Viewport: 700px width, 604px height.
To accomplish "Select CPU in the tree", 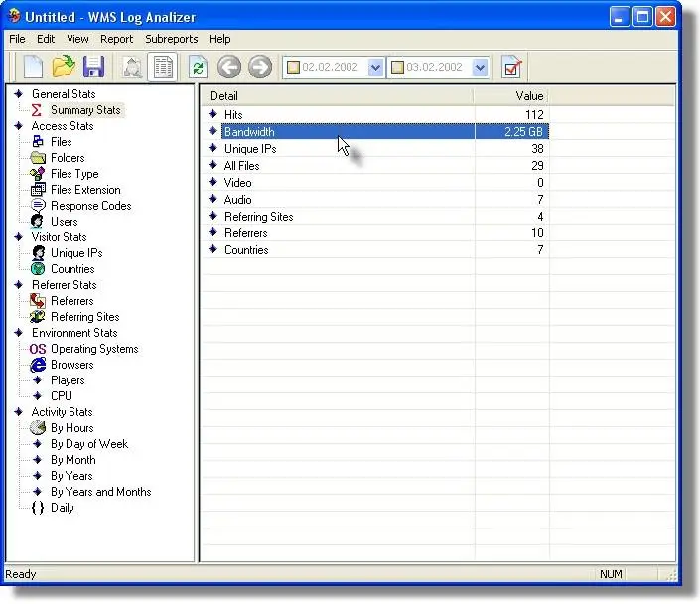I will (x=62, y=396).
